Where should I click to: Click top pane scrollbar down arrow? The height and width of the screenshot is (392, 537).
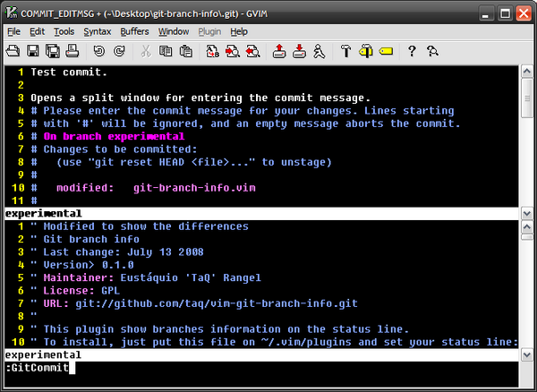[x=527, y=214]
